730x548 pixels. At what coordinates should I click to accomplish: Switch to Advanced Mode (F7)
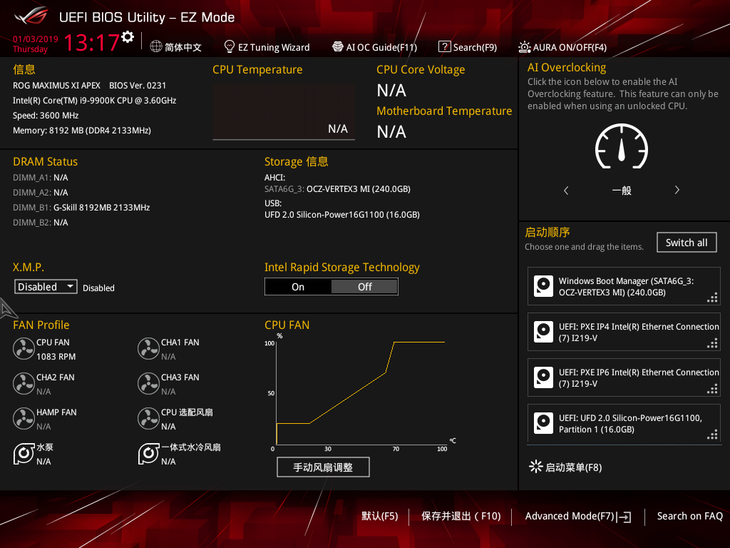(x=578, y=516)
